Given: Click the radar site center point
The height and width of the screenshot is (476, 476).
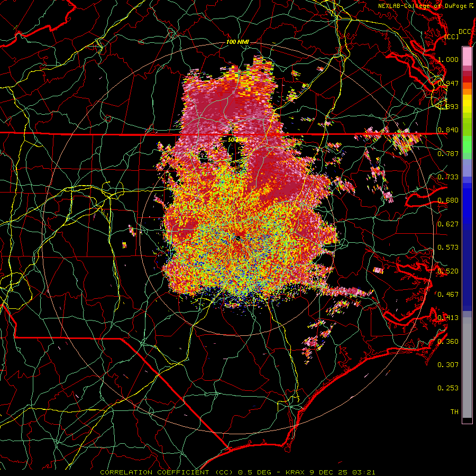Looking at the screenshot, I should pyautogui.click(x=237, y=237).
